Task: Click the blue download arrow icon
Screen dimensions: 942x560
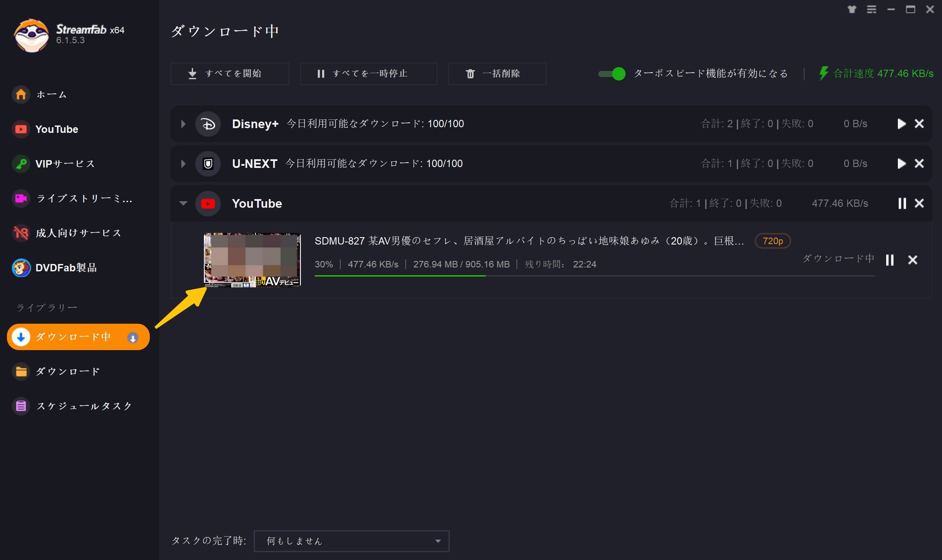Action: coord(21,337)
